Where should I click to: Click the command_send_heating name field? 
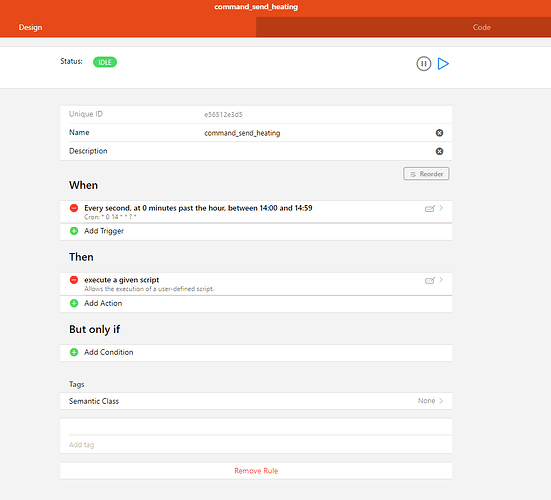point(316,133)
